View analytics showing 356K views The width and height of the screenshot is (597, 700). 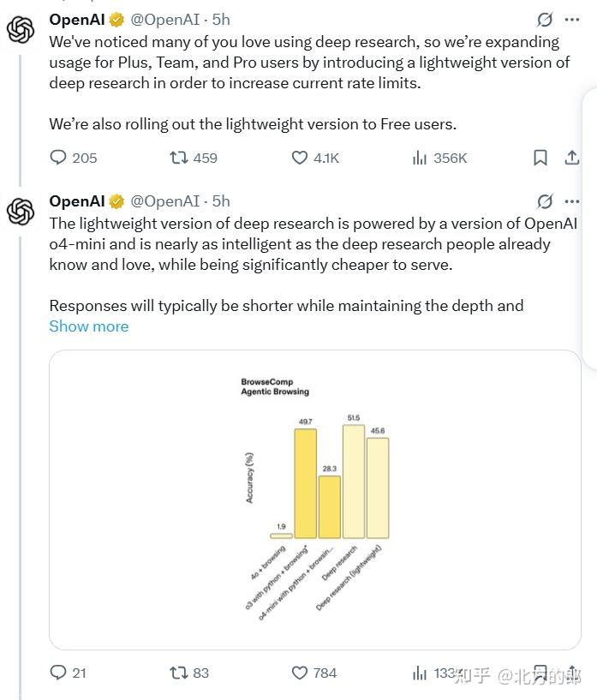[420, 158]
